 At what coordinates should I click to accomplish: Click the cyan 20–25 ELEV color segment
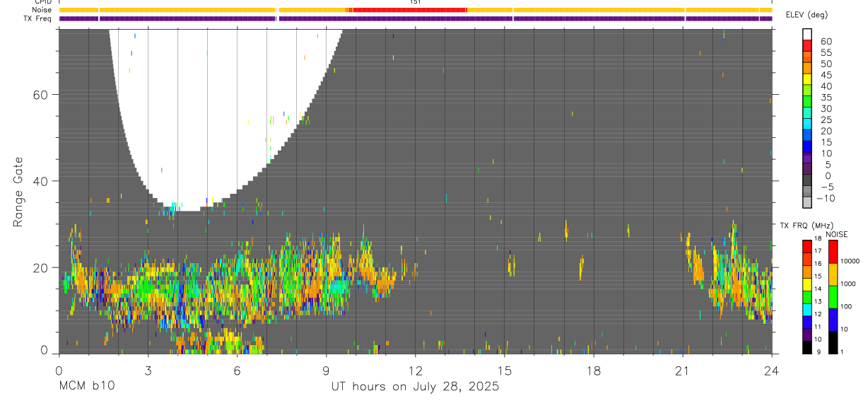pyautogui.click(x=807, y=125)
